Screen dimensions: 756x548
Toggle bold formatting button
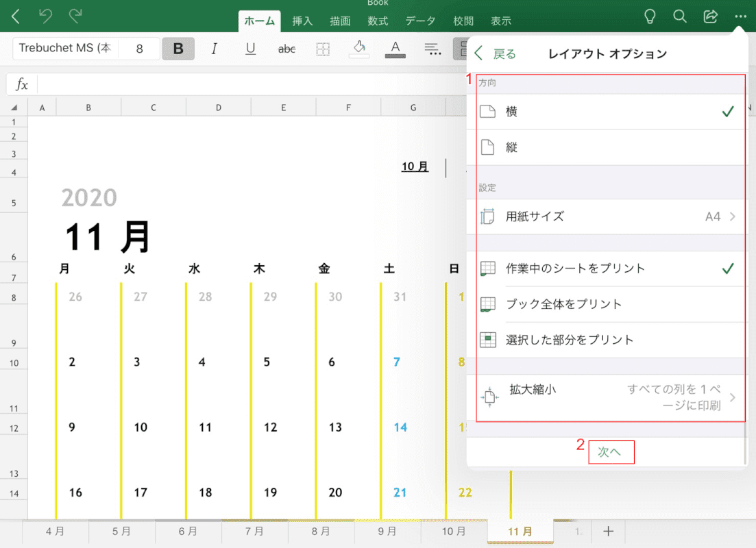178,49
